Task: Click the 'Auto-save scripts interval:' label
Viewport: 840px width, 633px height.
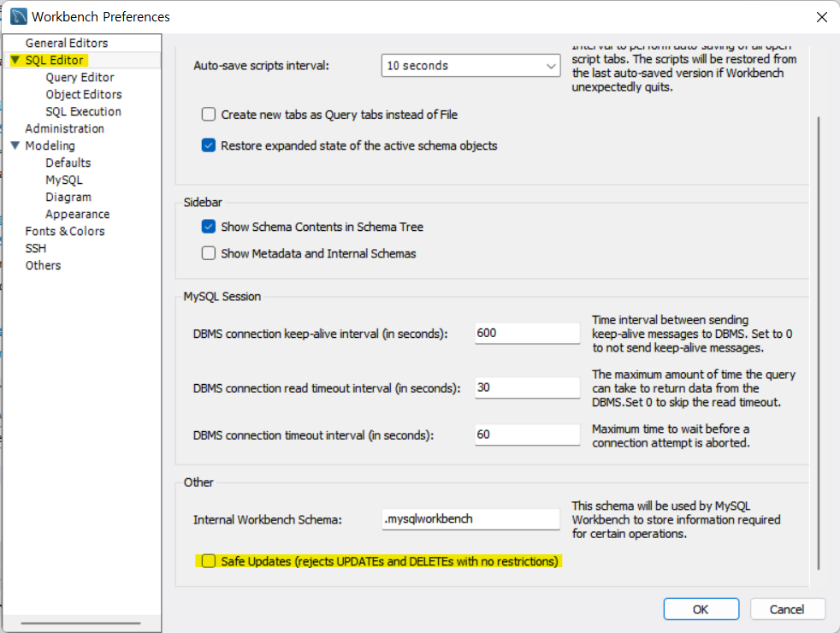Action: [x=261, y=66]
